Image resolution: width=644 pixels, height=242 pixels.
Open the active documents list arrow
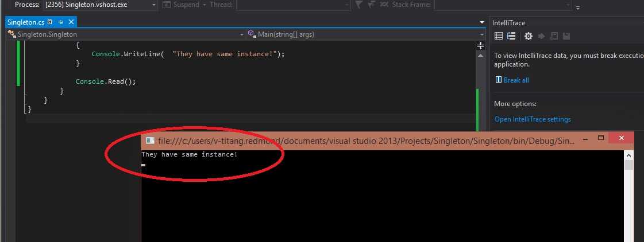tap(482, 22)
